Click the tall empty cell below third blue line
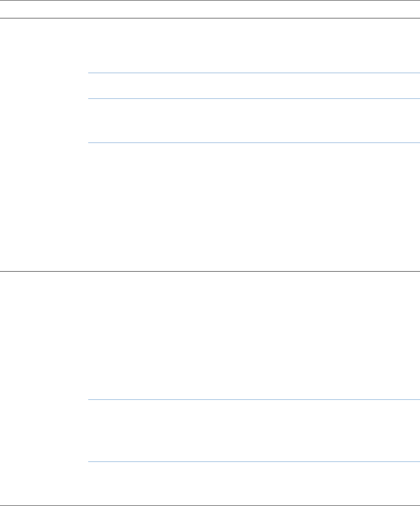 (x=254, y=207)
